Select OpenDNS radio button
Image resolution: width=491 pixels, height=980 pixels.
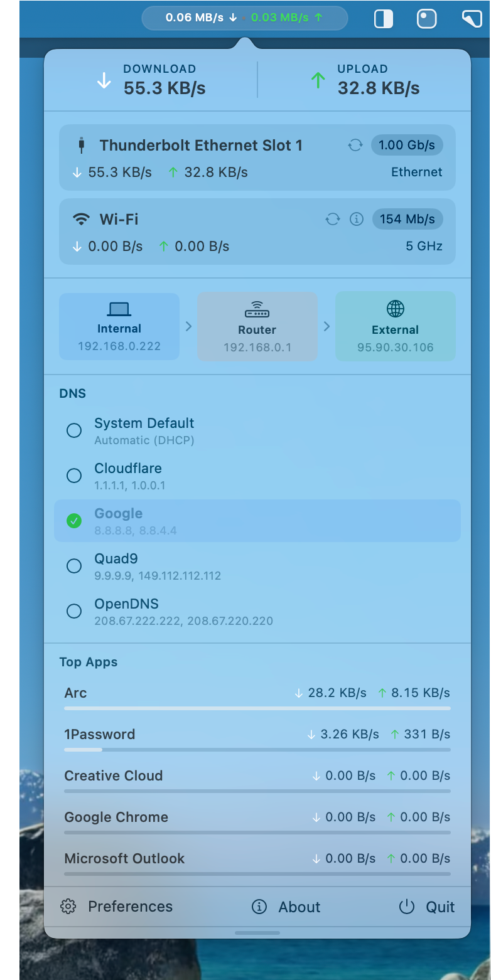[x=74, y=611]
